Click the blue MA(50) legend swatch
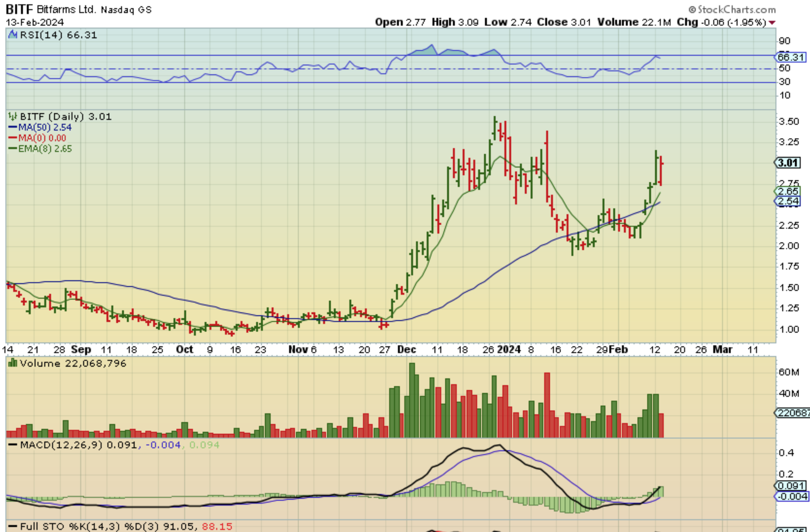Image resolution: width=810 pixels, height=532 pixels. (13, 128)
